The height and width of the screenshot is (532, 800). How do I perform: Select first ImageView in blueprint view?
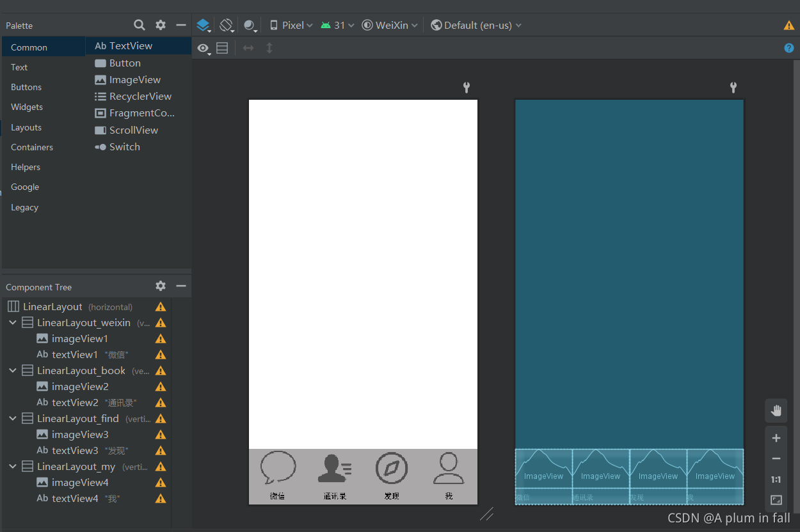coord(544,469)
